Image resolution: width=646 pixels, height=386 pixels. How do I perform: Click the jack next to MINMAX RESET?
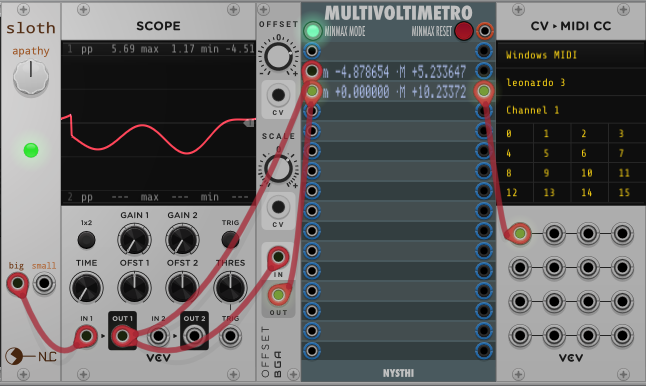485,31
